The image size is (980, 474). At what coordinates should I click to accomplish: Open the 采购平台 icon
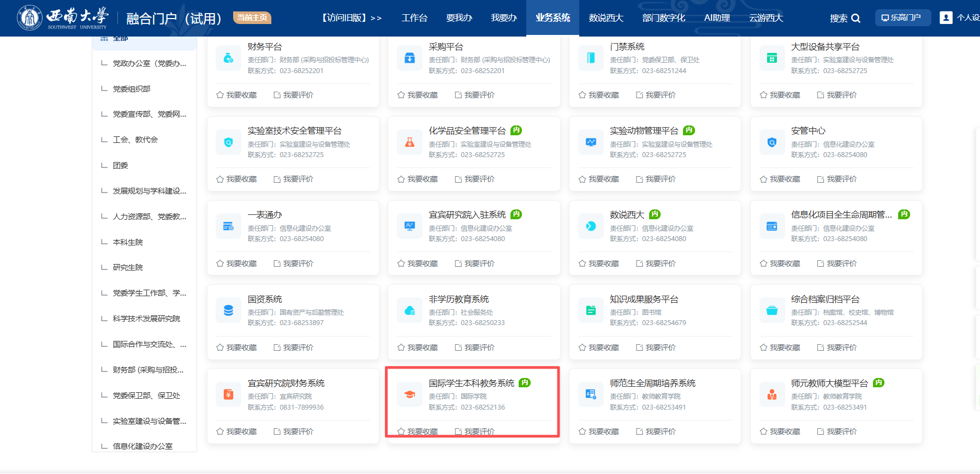pyautogui.click(x=409, y=58)
